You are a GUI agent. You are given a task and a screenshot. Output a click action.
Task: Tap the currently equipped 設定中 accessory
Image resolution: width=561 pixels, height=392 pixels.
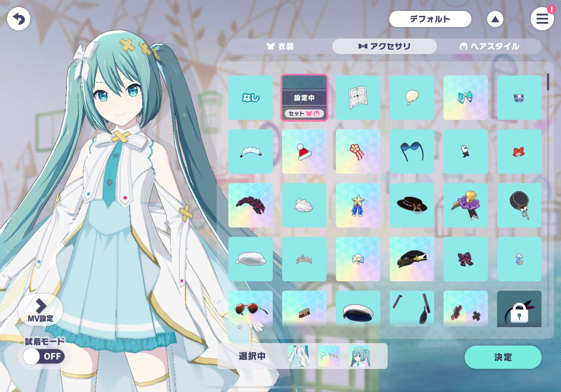point(304,98)
